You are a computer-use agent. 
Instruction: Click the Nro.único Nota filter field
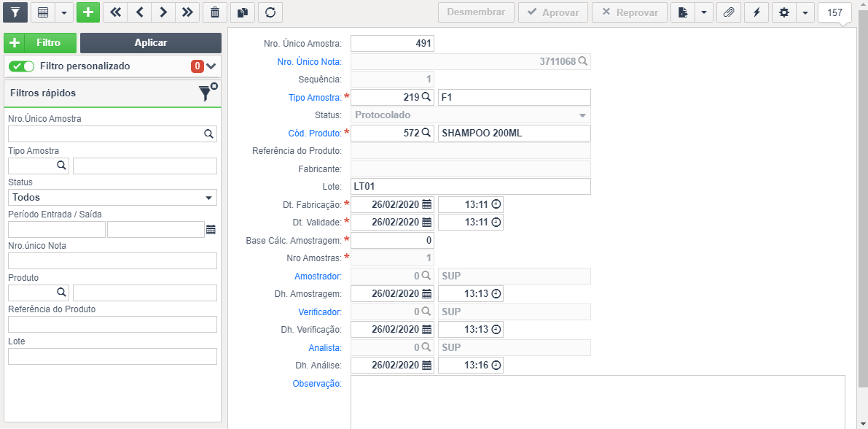[x=113, y=261]
